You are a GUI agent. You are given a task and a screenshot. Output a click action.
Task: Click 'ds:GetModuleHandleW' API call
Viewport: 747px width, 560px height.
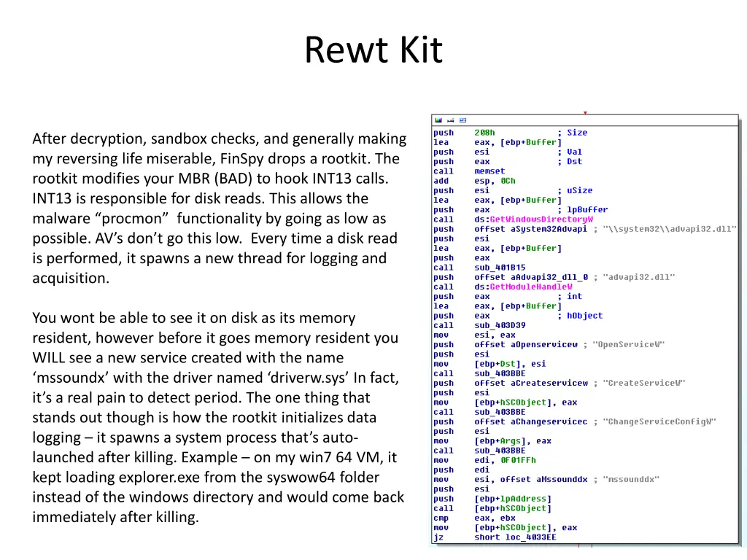[523, 287]
